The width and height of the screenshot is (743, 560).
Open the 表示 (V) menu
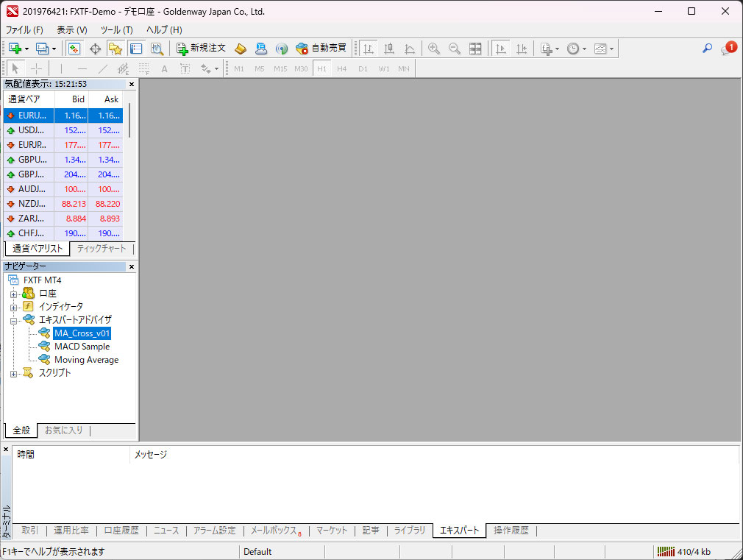coord(71,30)
